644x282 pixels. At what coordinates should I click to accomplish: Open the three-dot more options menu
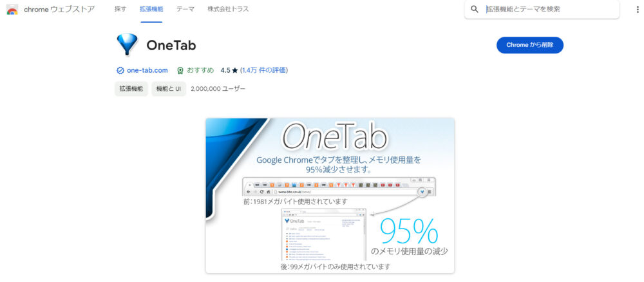click(x=636, y=10)
